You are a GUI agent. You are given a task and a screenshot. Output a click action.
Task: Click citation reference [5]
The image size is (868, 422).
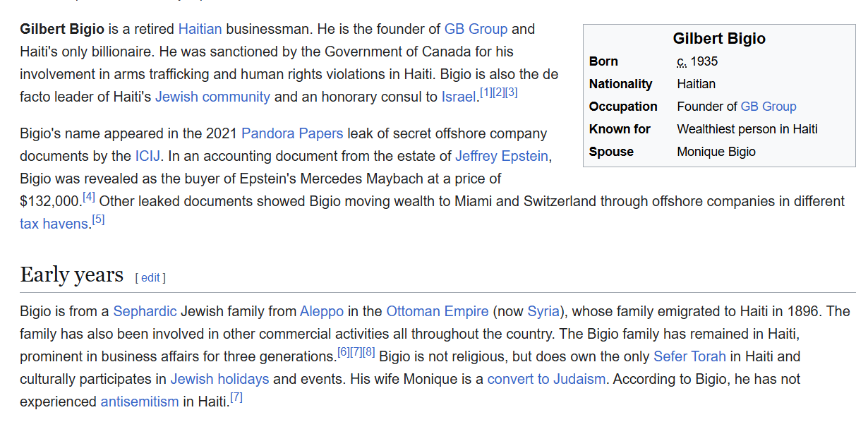tap(98, 219)
